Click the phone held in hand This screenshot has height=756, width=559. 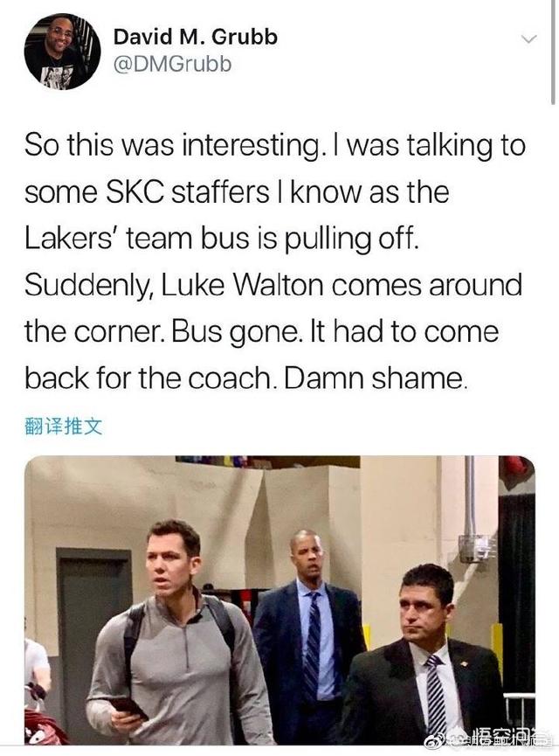[128, 708]
